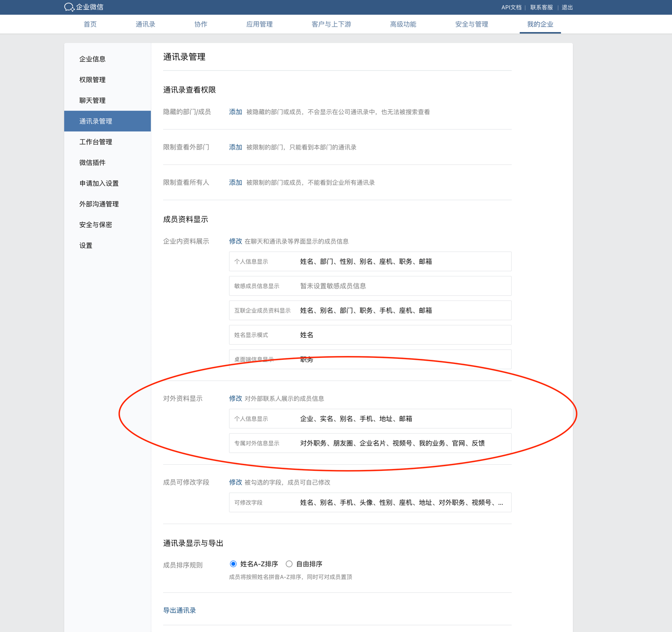Viewport: 672px width, 632px height.
Task: Select the 我的企业 tab
Action: (x=540, y=24)
